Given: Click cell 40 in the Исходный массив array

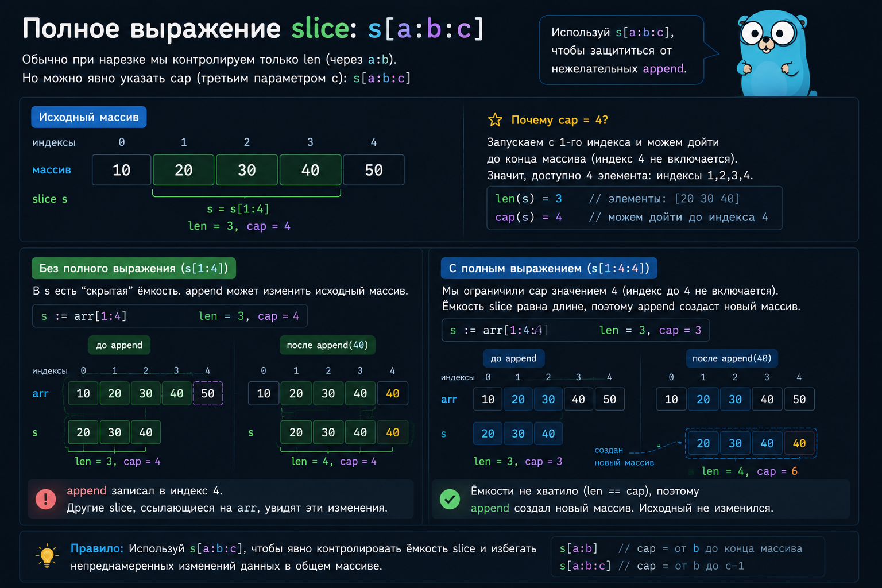Looking at the screenshot, I should pyautogui.click(x=311, y=170).
